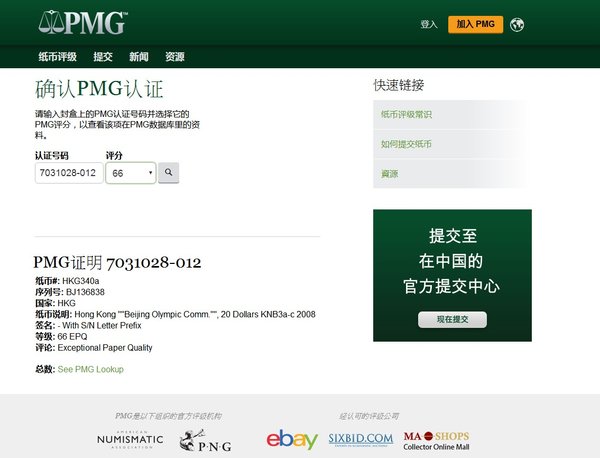Select the With S/N Letter Prefix text
This screenshot has width=600, height=458.
pyautogui.click(x=102, y=326)
